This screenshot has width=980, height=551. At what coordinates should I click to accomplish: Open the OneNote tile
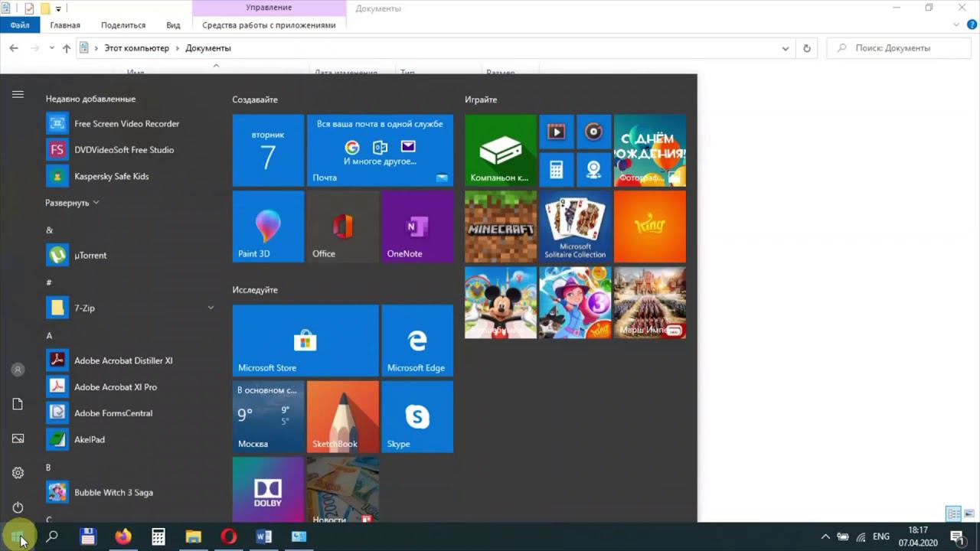[x=417, y=227]
